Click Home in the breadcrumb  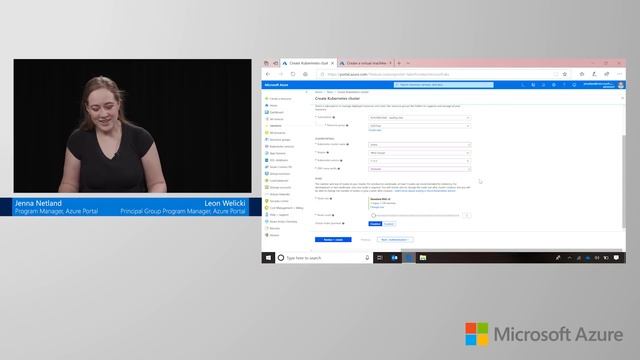click(318, 92)
